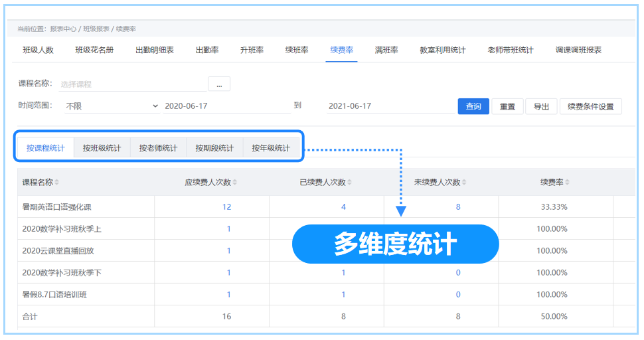Click the 选择课程 input field
Screen dimensions: 644x340
click(133, 84)
